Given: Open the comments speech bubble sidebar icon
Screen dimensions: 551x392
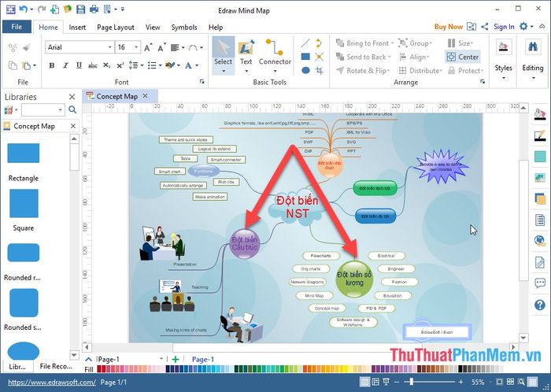Looking at the screenshot, I should 540,283.
